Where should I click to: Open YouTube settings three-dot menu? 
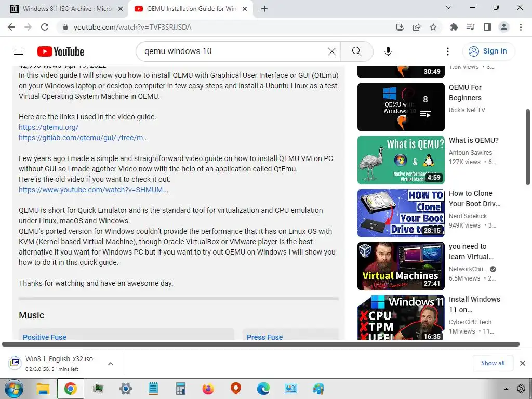point(448,51)
